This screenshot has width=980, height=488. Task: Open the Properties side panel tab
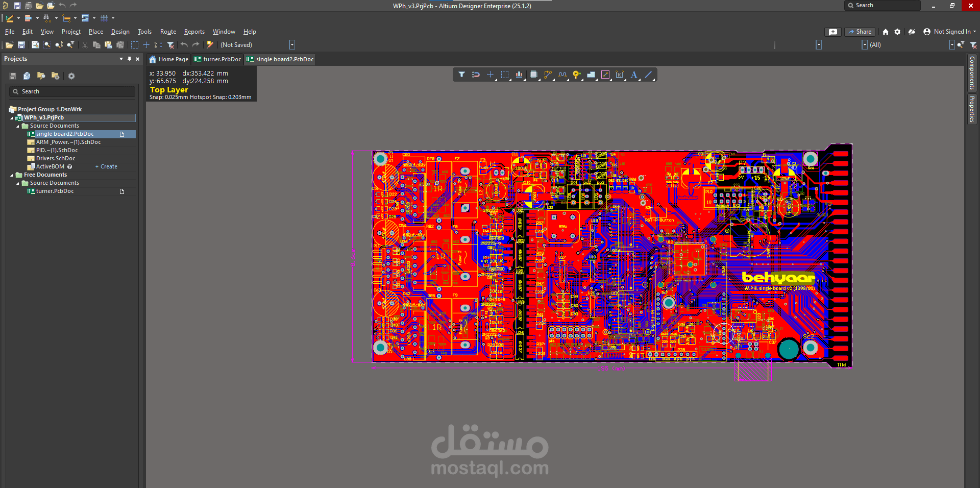(x=972, y=109)
